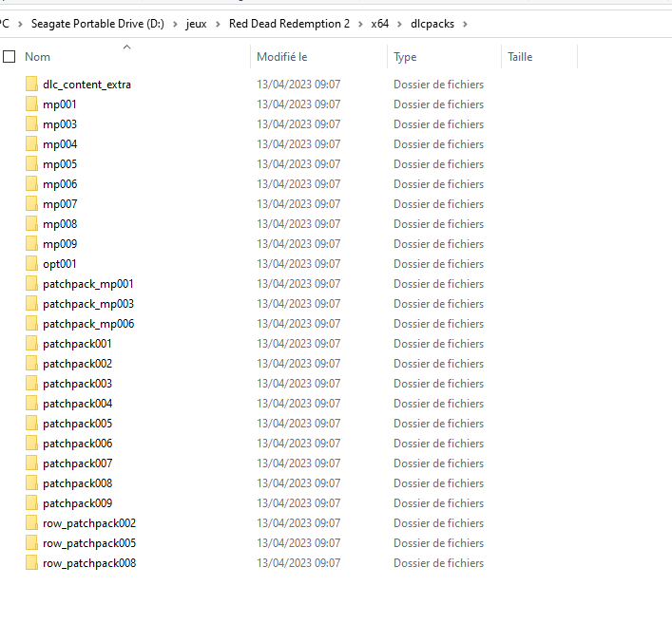
Task: Click 'Dossier de fichiers' in mp003 row
Action: coord(438,123)
